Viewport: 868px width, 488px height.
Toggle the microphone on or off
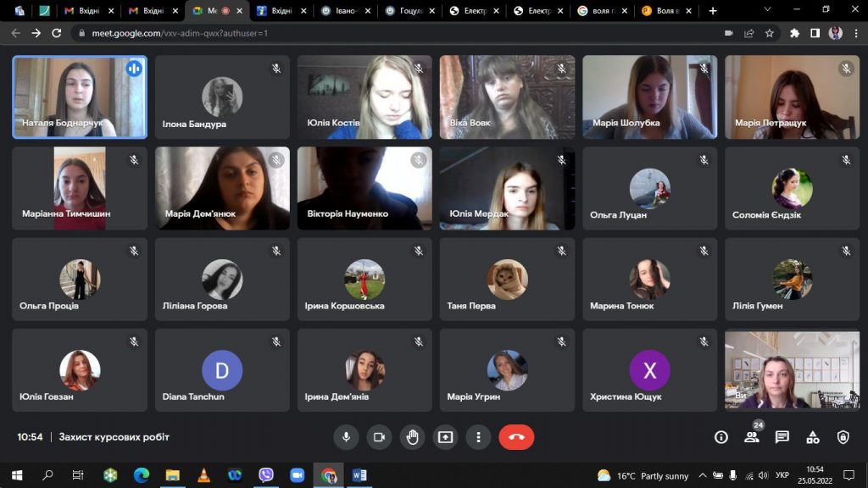click(x=346, y=437)
